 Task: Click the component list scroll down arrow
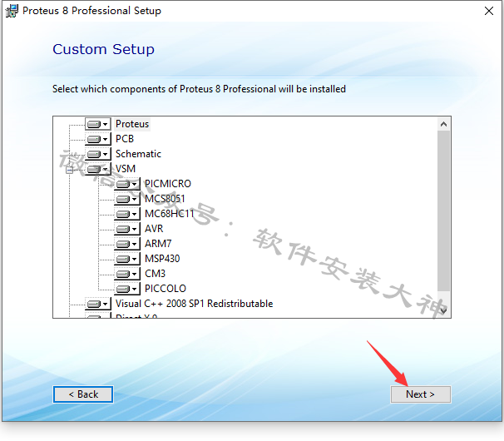pyautogui.click(x=443, y=310)
